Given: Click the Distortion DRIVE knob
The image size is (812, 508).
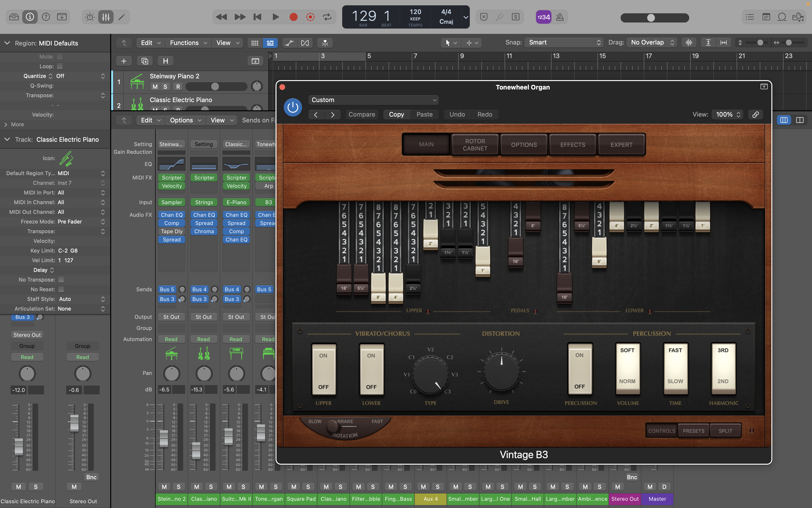Looking at the screenshot, I should pyautogui.click(x=501, y=371).
